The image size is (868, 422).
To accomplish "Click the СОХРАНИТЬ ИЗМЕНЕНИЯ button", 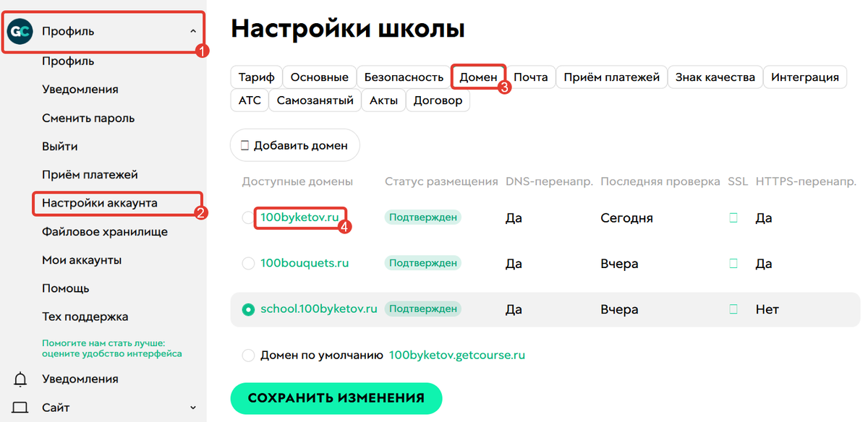I will (x=336, y=398).
